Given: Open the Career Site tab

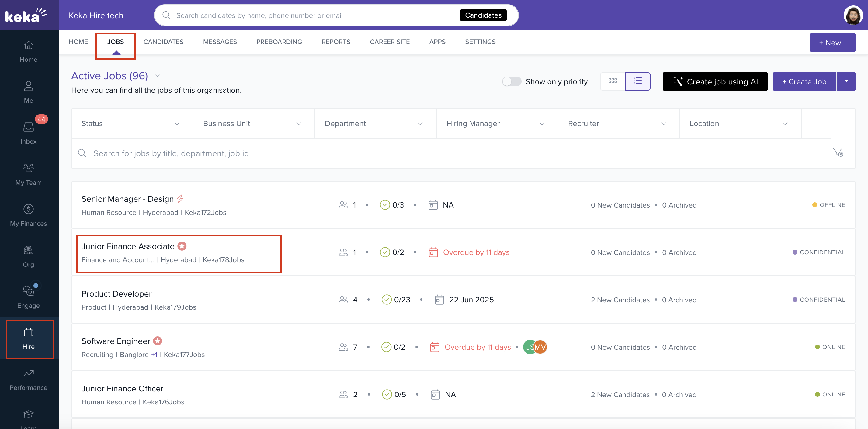Looking at the screenshot, I should [x=390, y=42].
